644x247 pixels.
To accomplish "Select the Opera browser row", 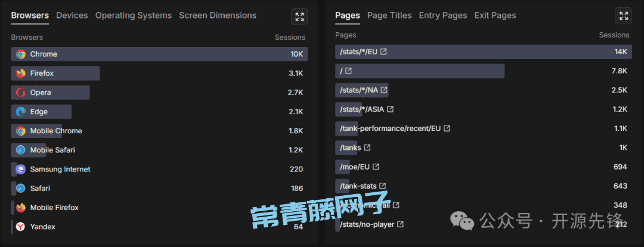I will pyautogui.click(x=41, y=93).
